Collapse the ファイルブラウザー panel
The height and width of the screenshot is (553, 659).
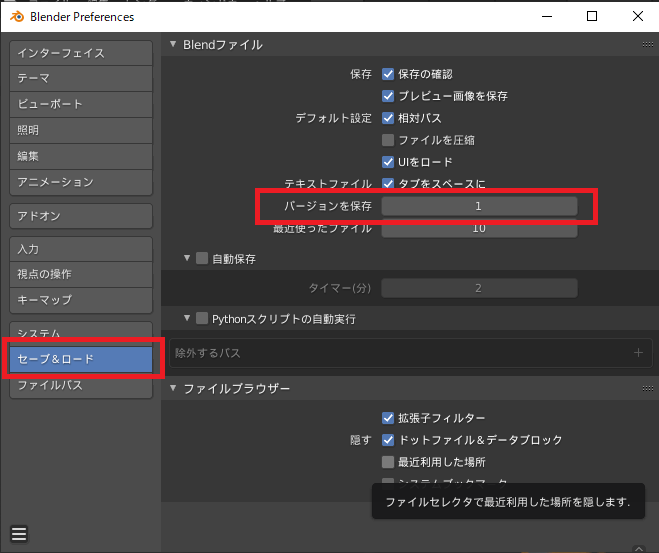pos(173,388)
